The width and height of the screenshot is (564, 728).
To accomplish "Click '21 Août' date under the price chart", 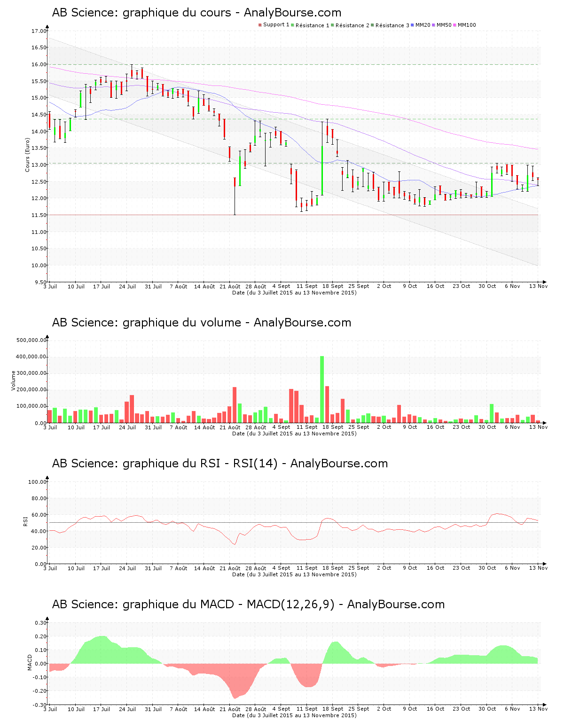I will (230, 287).
